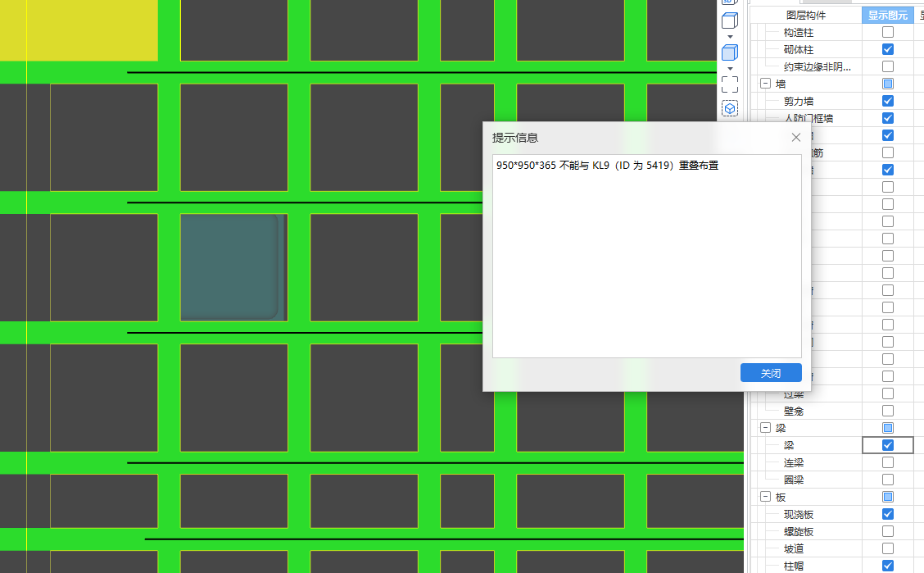The width and height of the screenshot is (924, 573).
Task: Click the wireframe cube view icon
Action: (x=730, y=20)
